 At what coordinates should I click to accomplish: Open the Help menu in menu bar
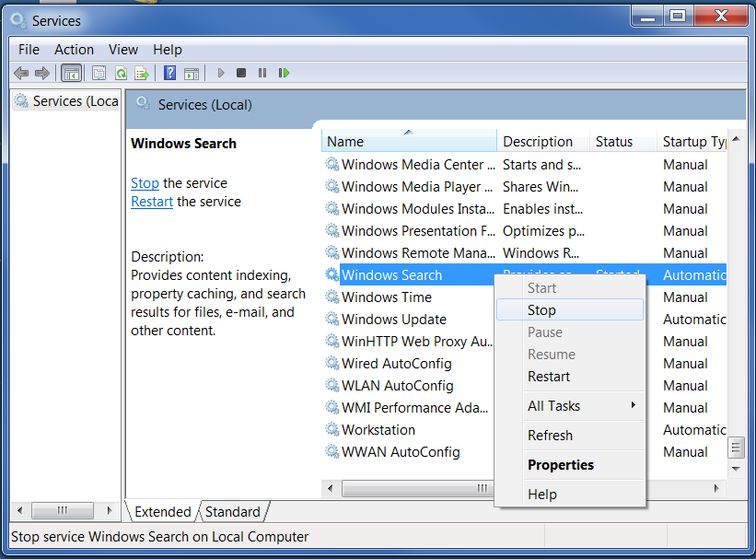click(x=168, y=50)
